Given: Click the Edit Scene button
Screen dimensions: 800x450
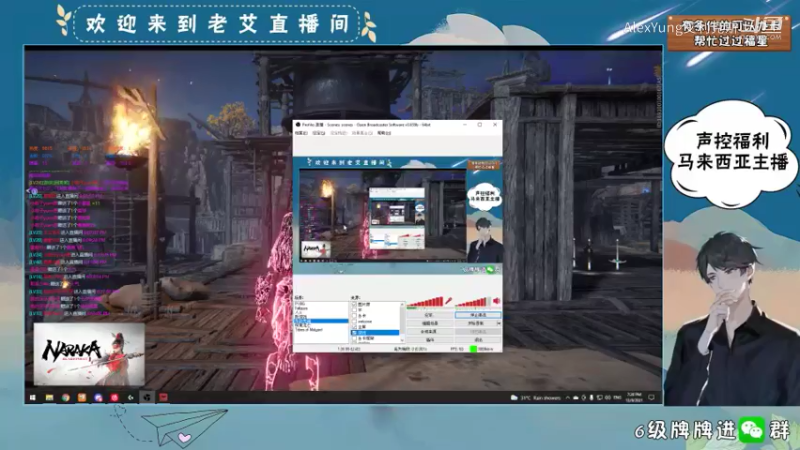Looking at the screenshot, I should point(429,323).
